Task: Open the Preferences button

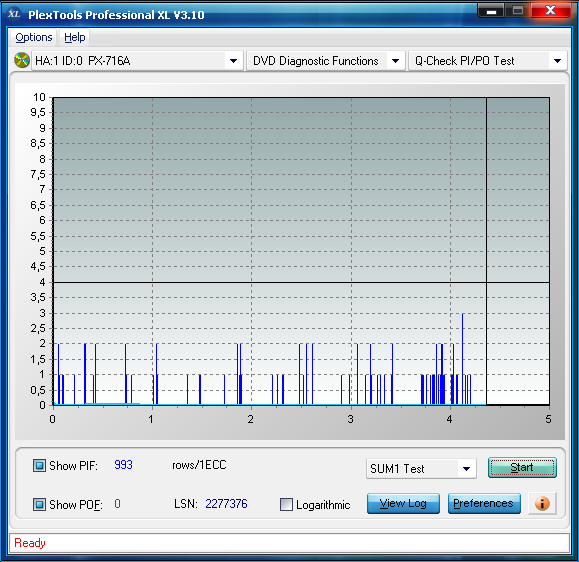Action: tap(484, 503)
